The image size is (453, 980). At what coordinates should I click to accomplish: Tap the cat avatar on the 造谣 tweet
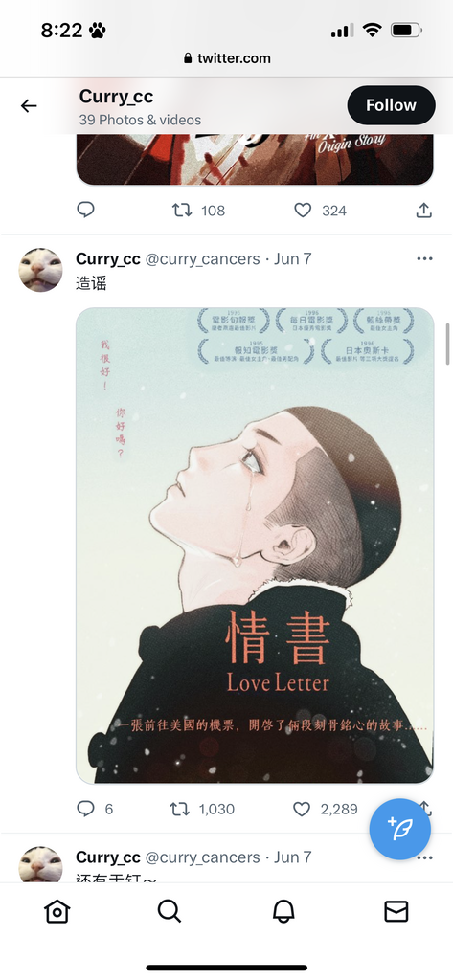coord(41,270)
